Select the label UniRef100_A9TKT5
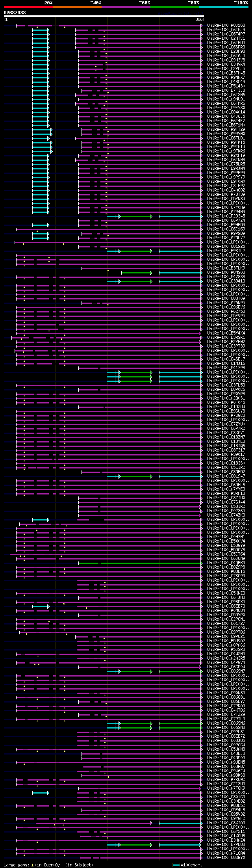This screenshot has width=252, height=868. coord(226,142)
